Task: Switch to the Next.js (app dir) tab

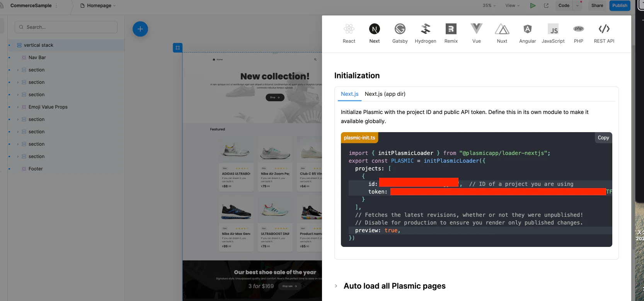Action: pyautogui.click(x=385, y=94)
